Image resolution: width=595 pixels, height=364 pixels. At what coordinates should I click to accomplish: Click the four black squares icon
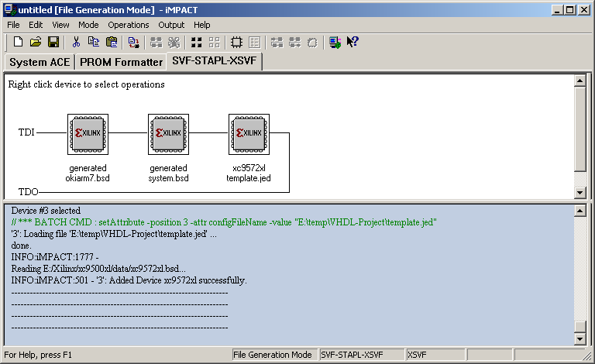196,42
